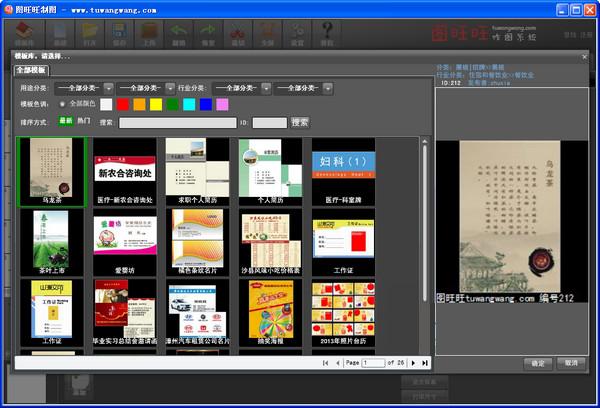The image size is (600, 408).
Task: Pick the 爱婴坊 business card template
Action: [125, 238]
